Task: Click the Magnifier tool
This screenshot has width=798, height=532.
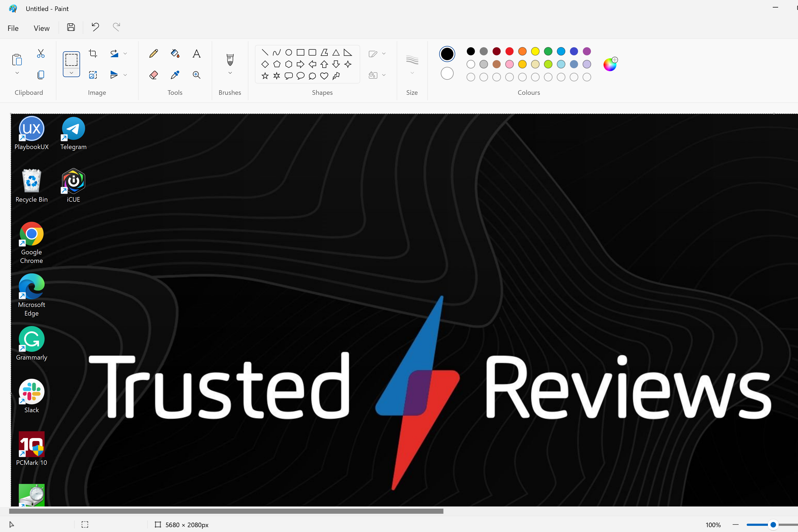Action: point(196,75)
